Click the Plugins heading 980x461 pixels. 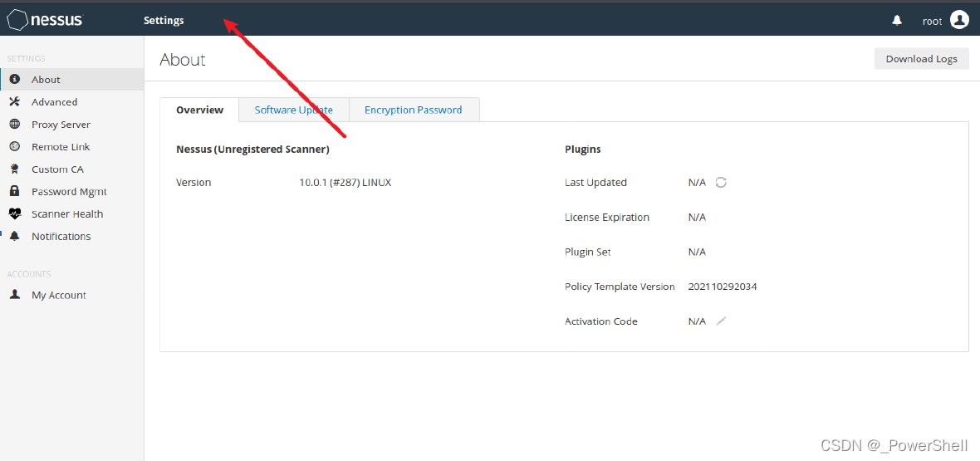[583, 150]
